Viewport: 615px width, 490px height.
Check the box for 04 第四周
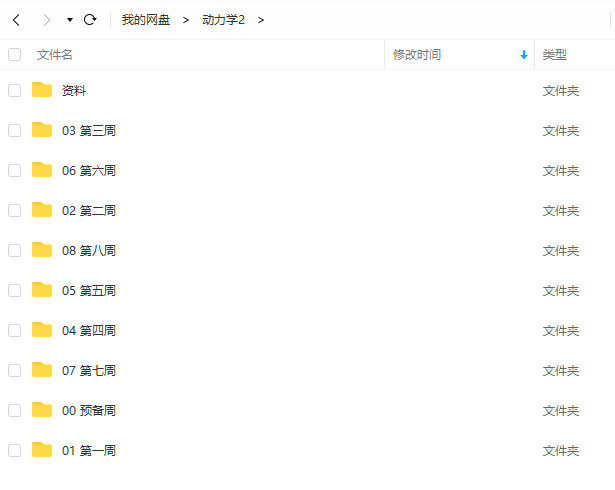(x=15, y=331)
